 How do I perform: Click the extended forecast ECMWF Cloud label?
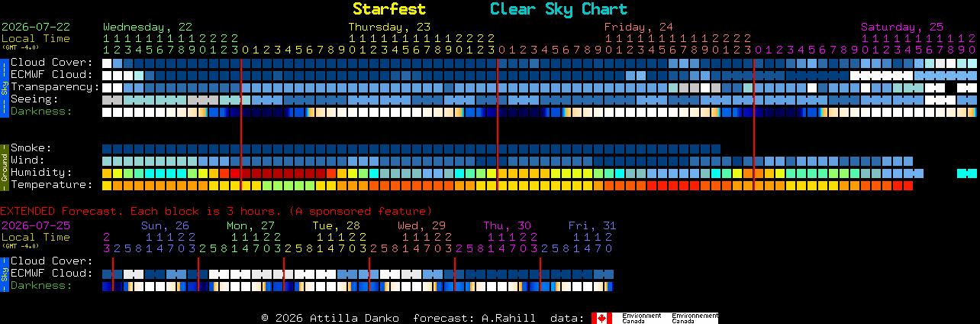pos(51,273)
